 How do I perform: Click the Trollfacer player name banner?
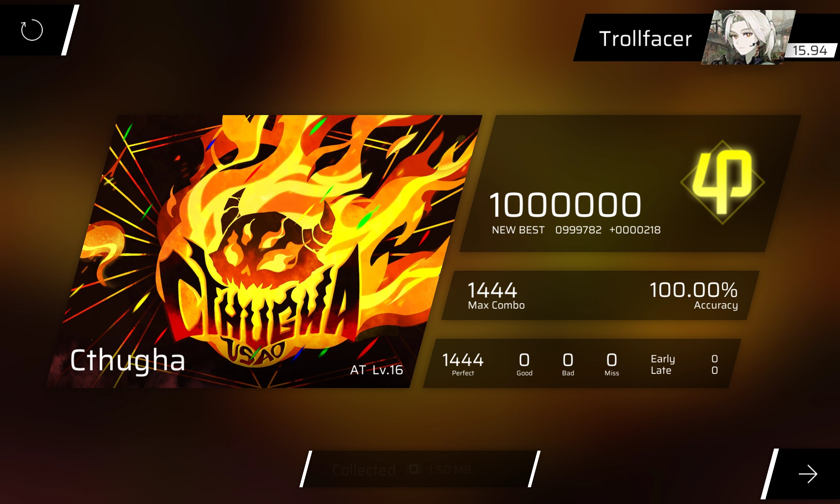(645, 39)
